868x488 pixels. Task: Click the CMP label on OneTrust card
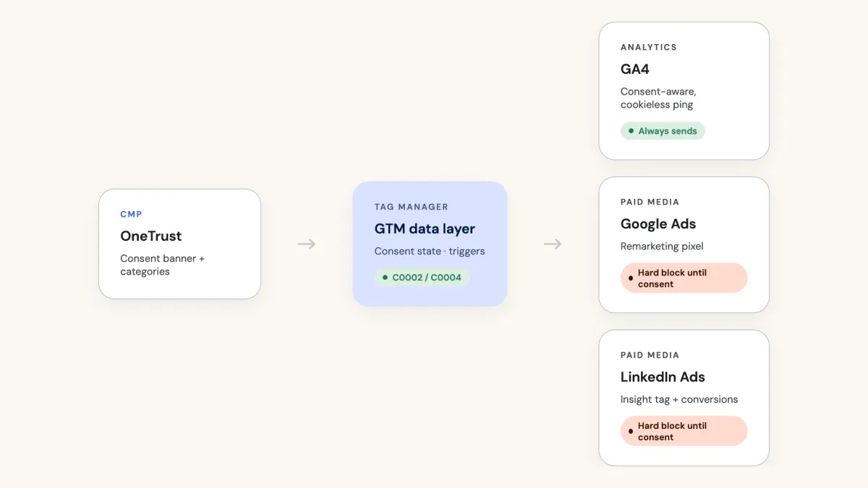(131, 214)
